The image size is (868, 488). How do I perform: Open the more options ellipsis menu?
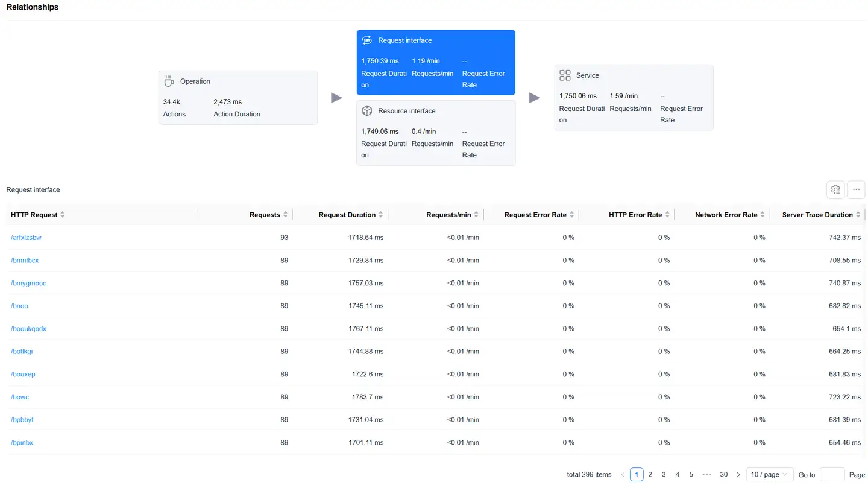point(856,189)
